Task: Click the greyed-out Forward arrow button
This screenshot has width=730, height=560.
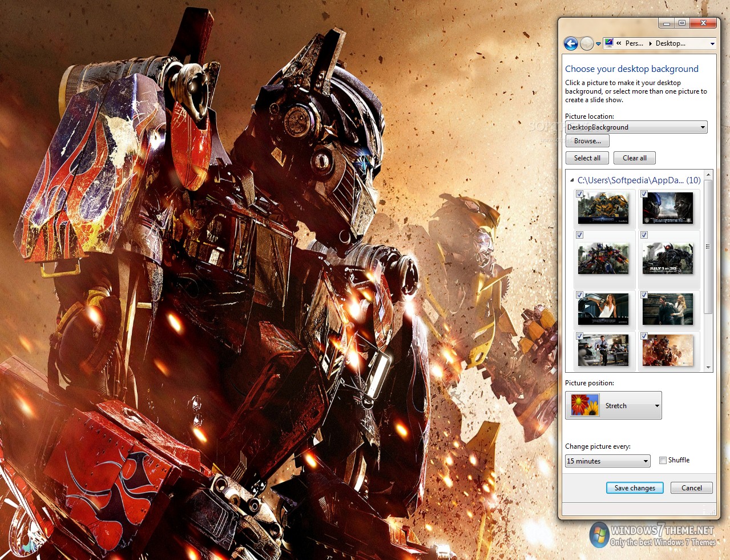Action: [587, 43]
